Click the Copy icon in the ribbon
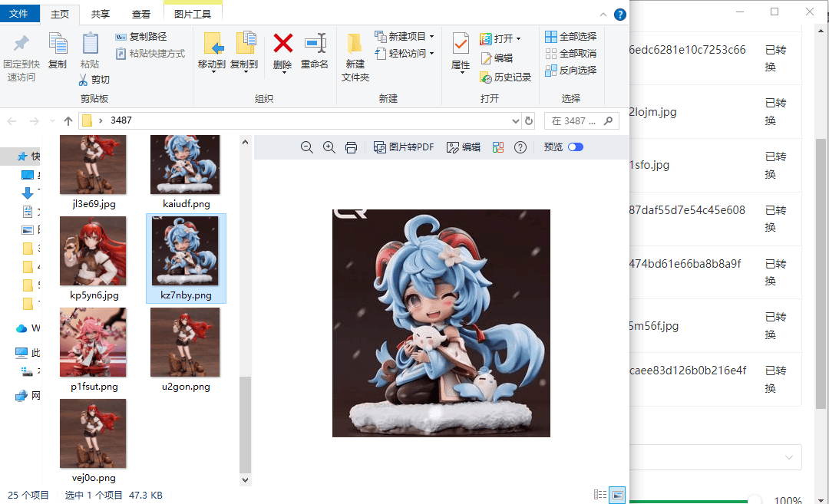The width and height of the screenshot is (829, 504). (58, 43)
